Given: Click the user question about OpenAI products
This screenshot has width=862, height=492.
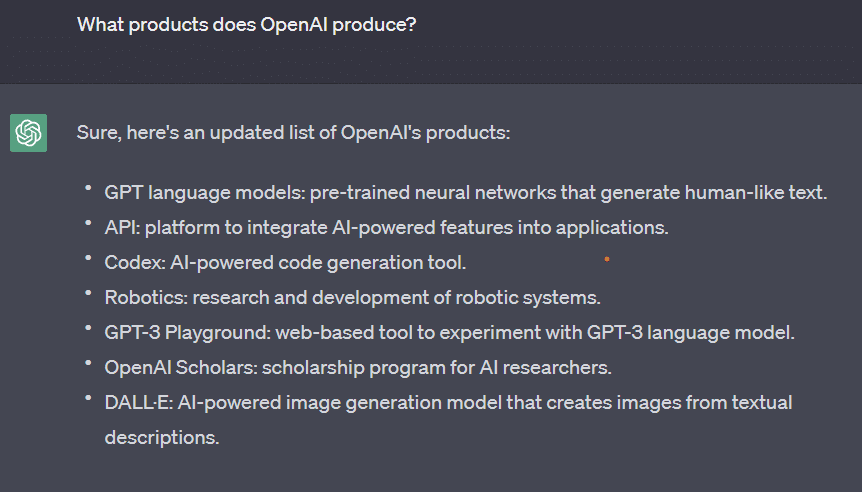Looking at the screenshot, I should pyautogui.click(x=246, y=25).
